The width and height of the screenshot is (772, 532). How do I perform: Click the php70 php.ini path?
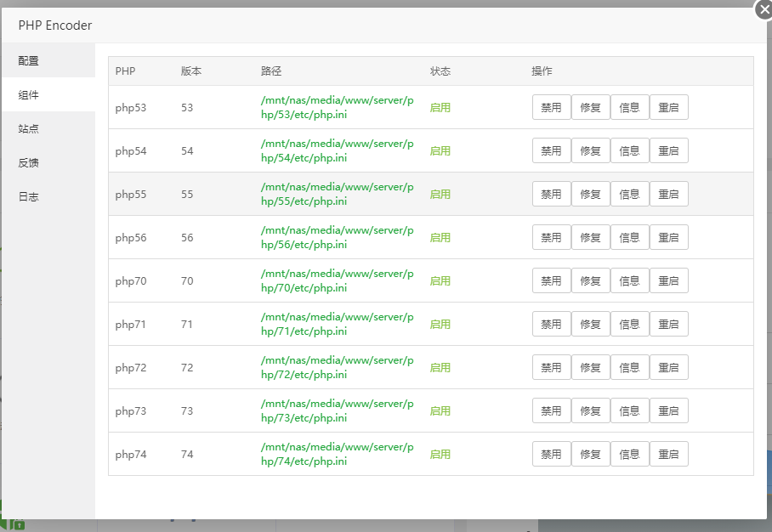pos(338,280)
